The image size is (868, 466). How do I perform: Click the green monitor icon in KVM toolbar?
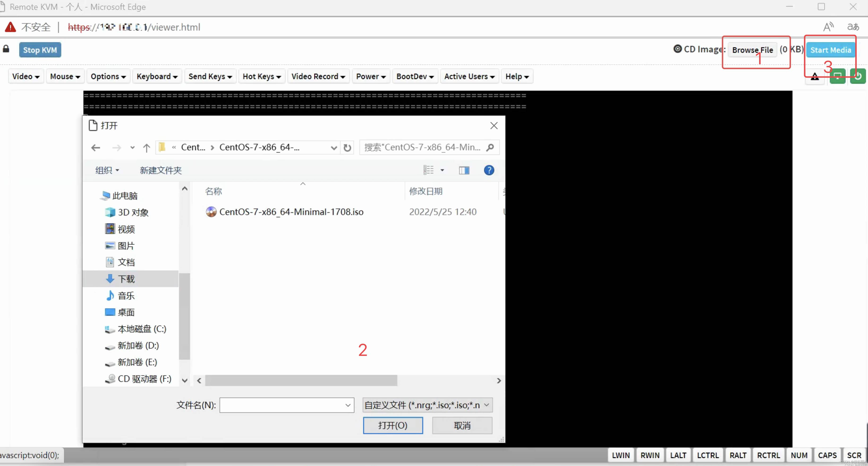pyautogui.click(x=837, y=76)
